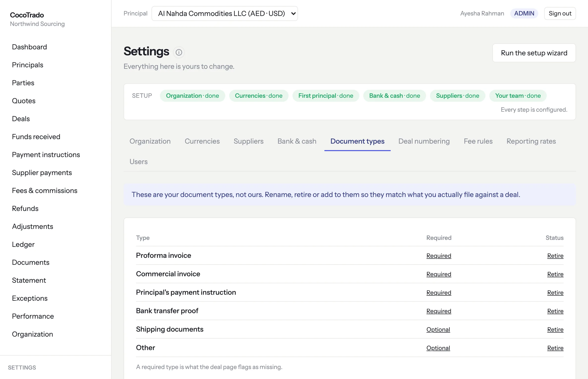Navigate to Refunds in sidebar
The width and height of the screenshot is (588, 379).
25,208
